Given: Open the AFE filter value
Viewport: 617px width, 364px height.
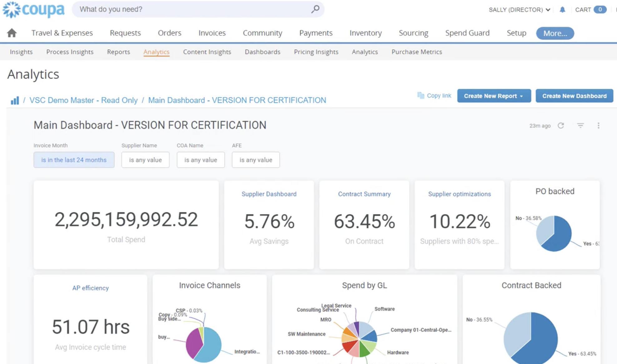Looking at the screenshot, I should (x=256, y=160).
